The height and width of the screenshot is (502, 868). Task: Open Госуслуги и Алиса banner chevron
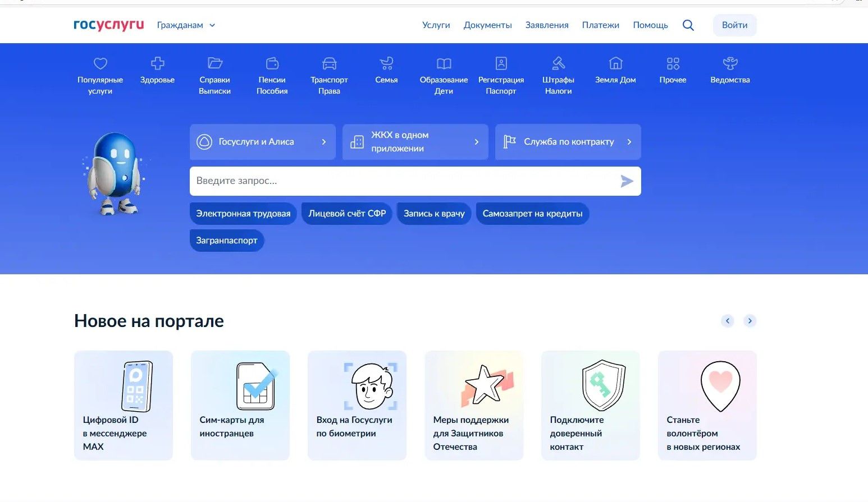pos(324,142)
